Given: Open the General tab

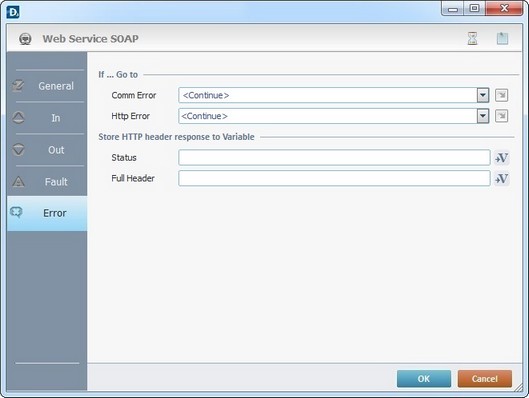Looking at the screenshot, I should click(x=47, y=86).
